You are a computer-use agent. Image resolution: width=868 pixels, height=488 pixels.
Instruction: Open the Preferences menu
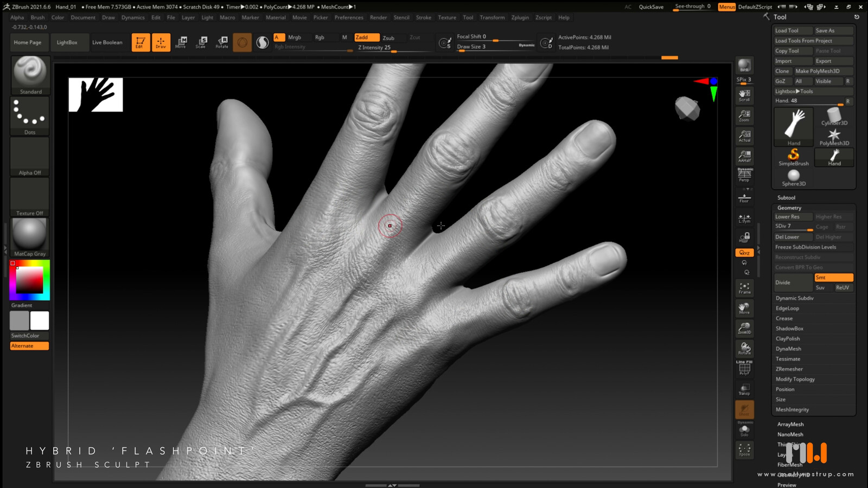tap(349, 17)
